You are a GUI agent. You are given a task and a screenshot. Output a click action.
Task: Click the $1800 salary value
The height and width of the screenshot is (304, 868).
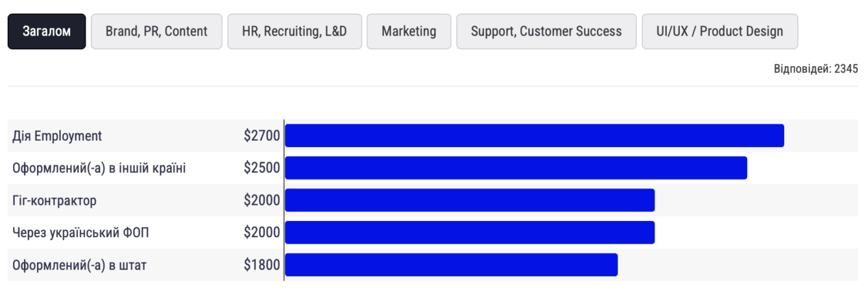[262, 266]
